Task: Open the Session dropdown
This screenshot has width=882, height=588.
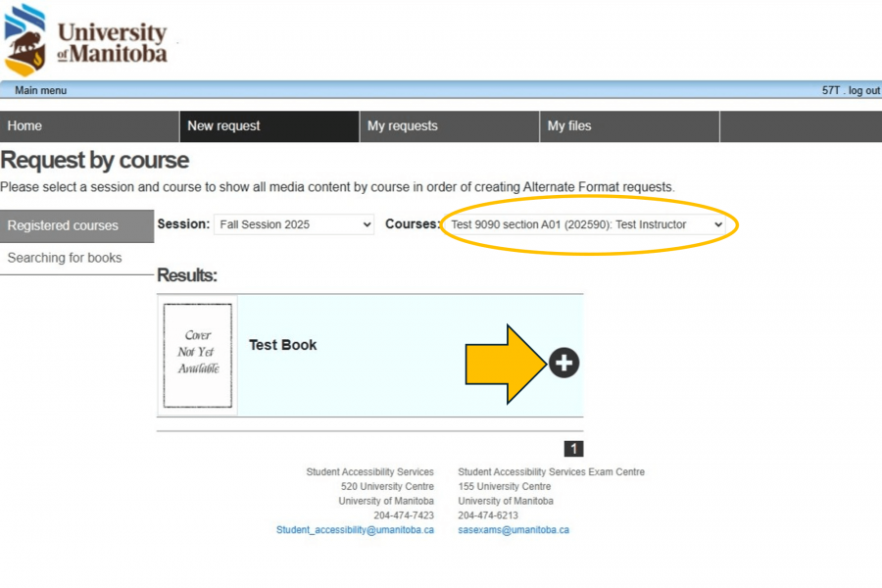Action: coord(294,224)
